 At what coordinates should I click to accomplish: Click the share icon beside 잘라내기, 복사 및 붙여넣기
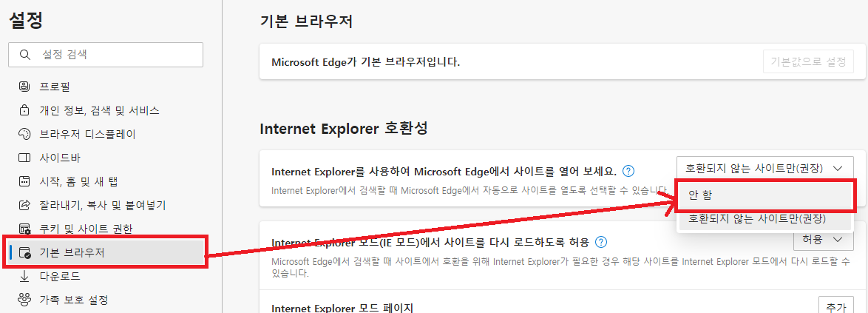pyautogui.click(x=24, y=206)
